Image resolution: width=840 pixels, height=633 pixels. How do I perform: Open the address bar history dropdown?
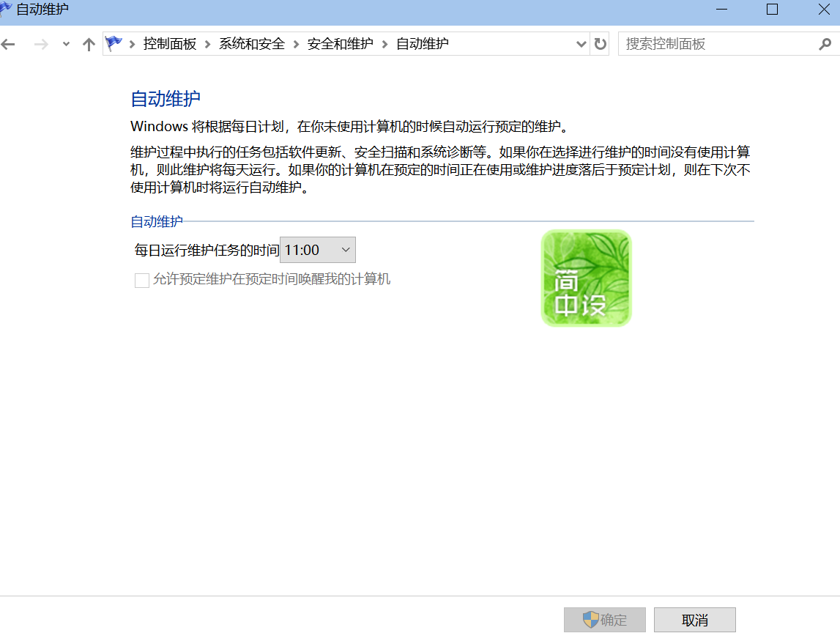point(581,44)
